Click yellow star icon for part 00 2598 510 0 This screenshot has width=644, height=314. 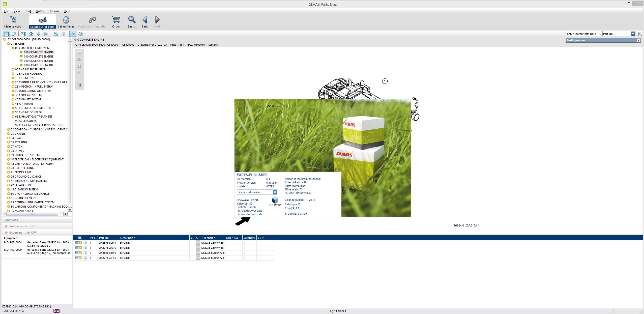tap(81, 253)
